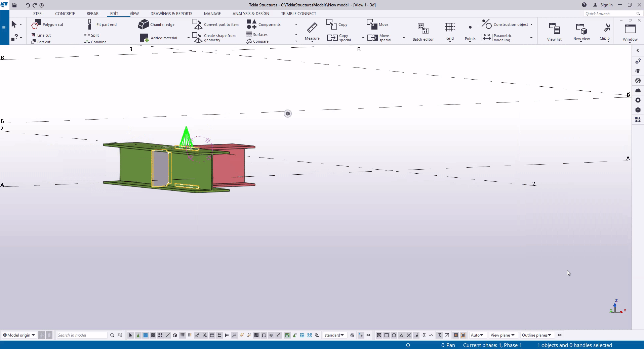644x349 pixels.
Task: Open the Model origin dropdown
Action: point(19,335)
